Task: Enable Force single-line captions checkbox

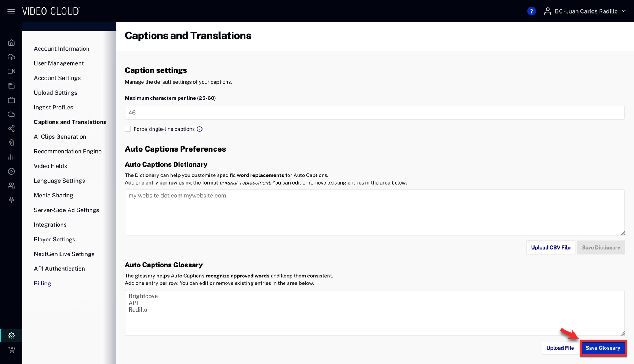Action: [x=128, y=129]
